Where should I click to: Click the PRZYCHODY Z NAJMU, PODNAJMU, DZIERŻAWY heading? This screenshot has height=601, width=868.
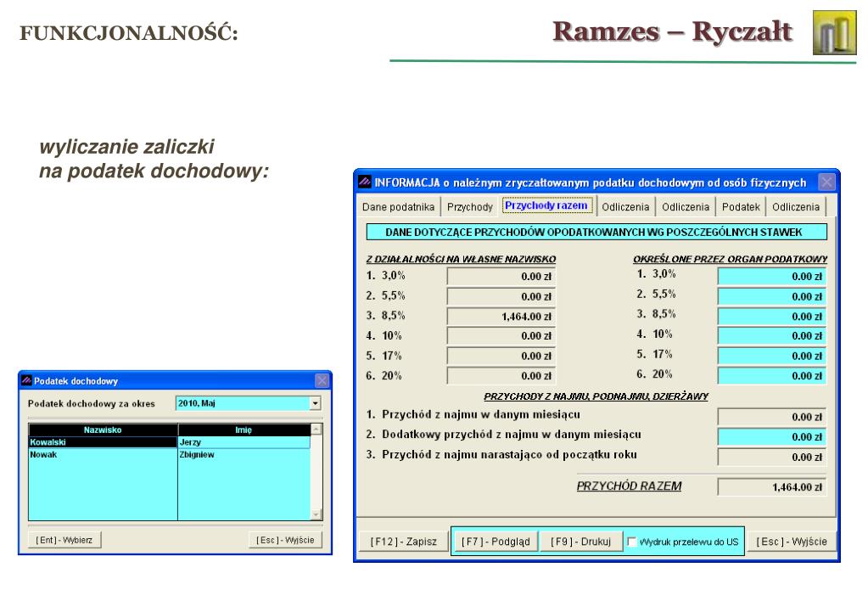(x=596, y=396)
